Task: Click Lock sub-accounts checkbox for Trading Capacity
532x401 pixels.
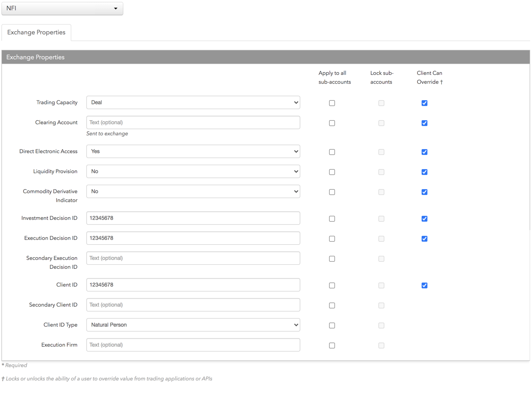Action: click(x=381, y=103)
